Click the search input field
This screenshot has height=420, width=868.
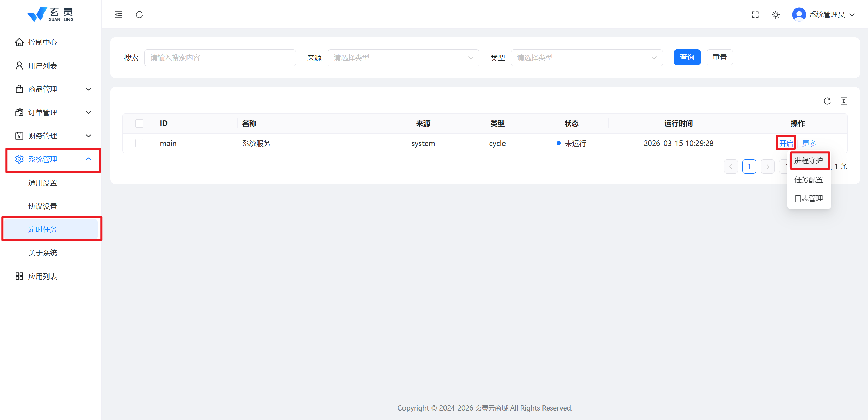(x=220, y=58)
